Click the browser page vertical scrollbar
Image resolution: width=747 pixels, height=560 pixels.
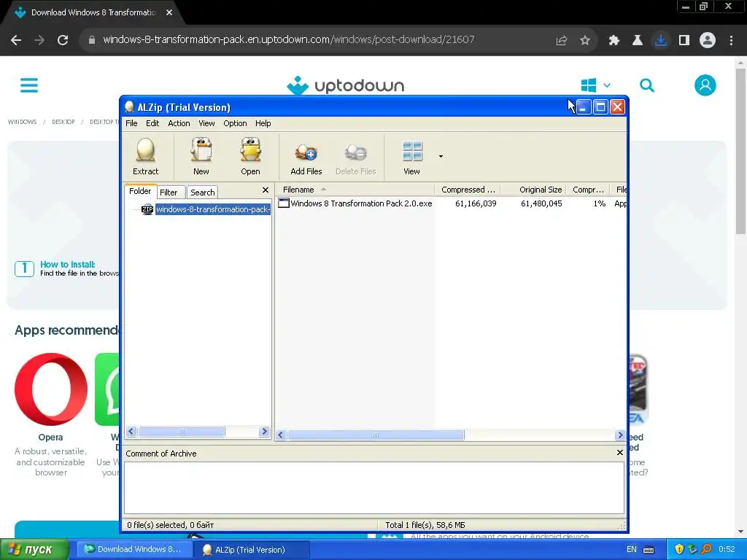click(x=740, y=152)
